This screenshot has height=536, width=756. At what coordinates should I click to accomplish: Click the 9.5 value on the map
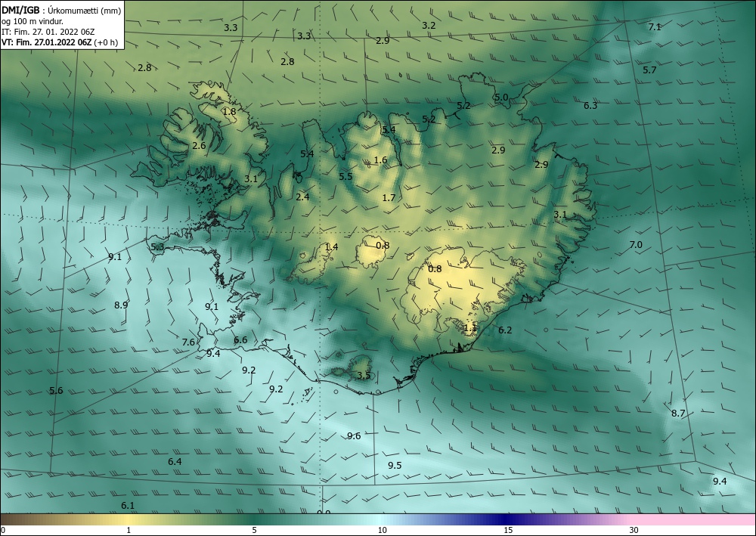pos(395,466)
